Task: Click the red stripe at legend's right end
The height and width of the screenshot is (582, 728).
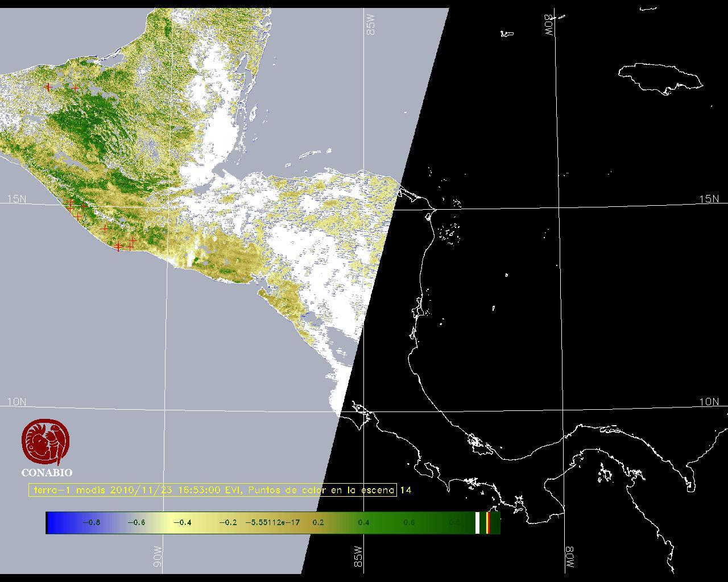Action: pyautogui.click(x=488, y=522)
